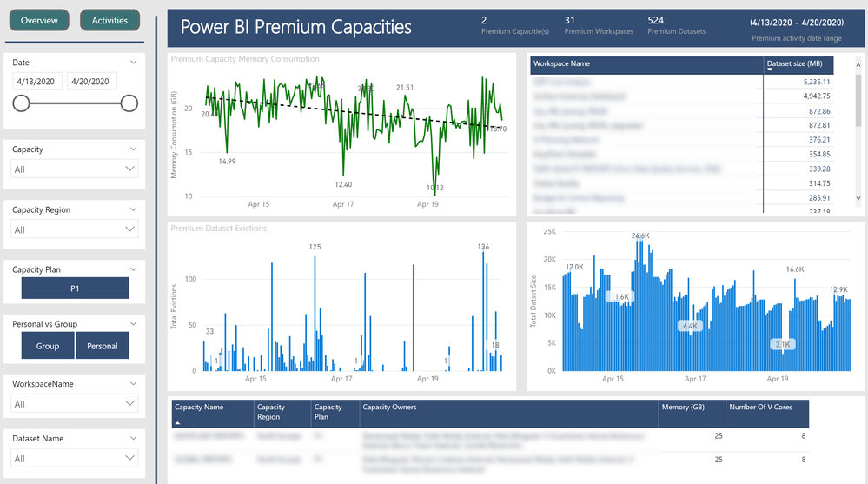Open the Capacity All dropdown
Viewport: 868px width, 484px height.
tap(74, 169)
